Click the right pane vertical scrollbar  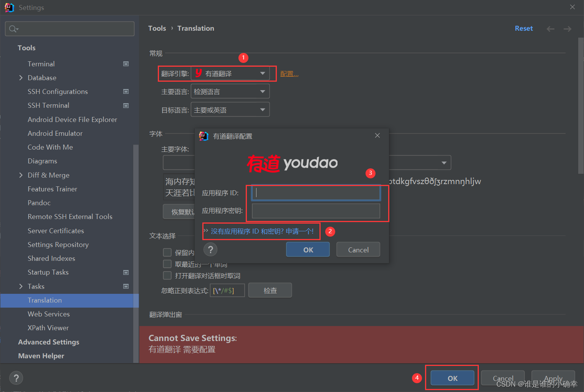pos(581,105)
